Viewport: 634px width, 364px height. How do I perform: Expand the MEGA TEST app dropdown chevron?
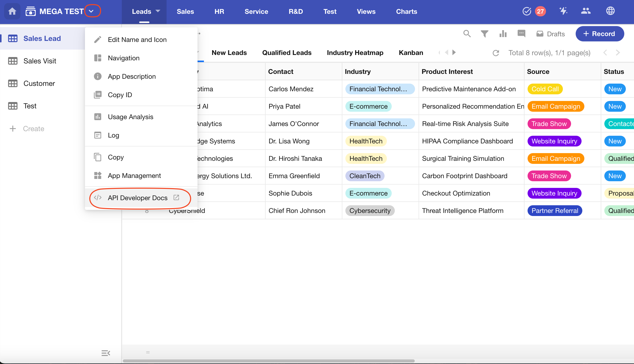[91, 11]
